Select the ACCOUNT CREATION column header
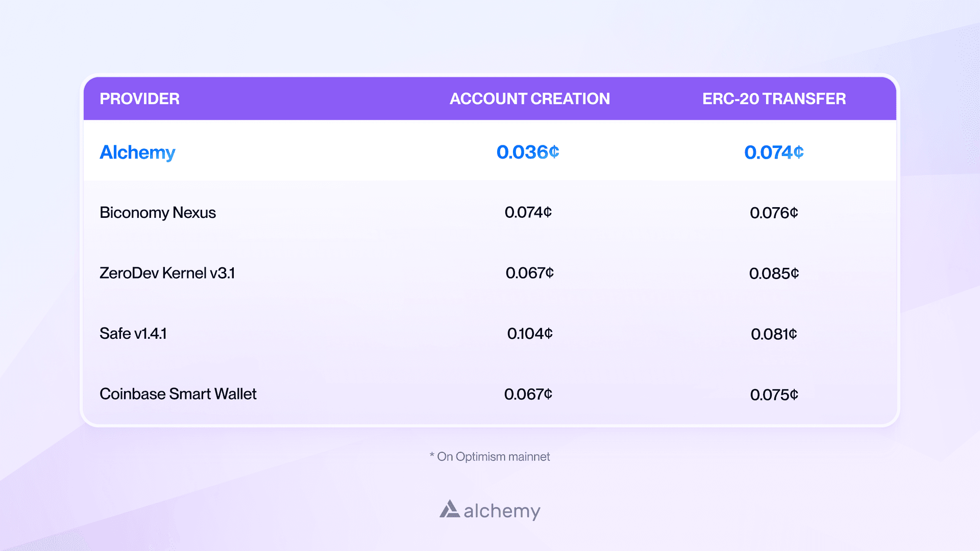The height and width of the screenshot is (551, 980). pyautogui.click(x=529, y=98)
